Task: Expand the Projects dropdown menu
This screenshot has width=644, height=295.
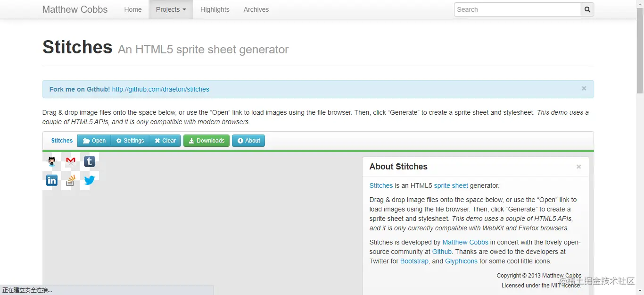Action: point(171,9)
